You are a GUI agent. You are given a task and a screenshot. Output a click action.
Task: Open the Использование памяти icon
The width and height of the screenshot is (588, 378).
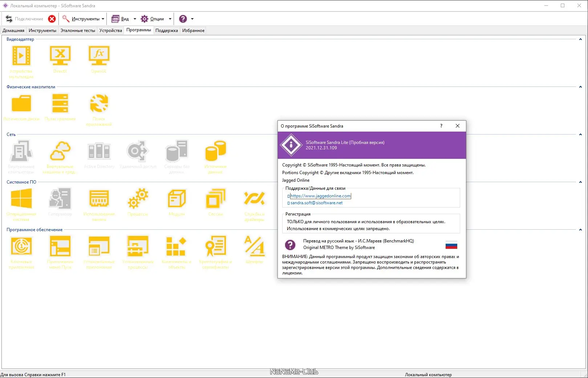[x=99, y=198]
